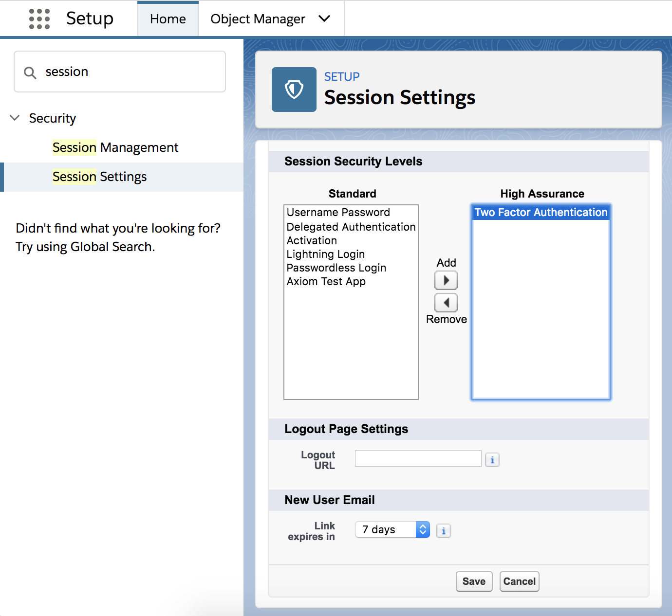Open the Salesforce app launcher grid
Screen dimensions: 672x616
pyautogui.click(x=38, y=18)
